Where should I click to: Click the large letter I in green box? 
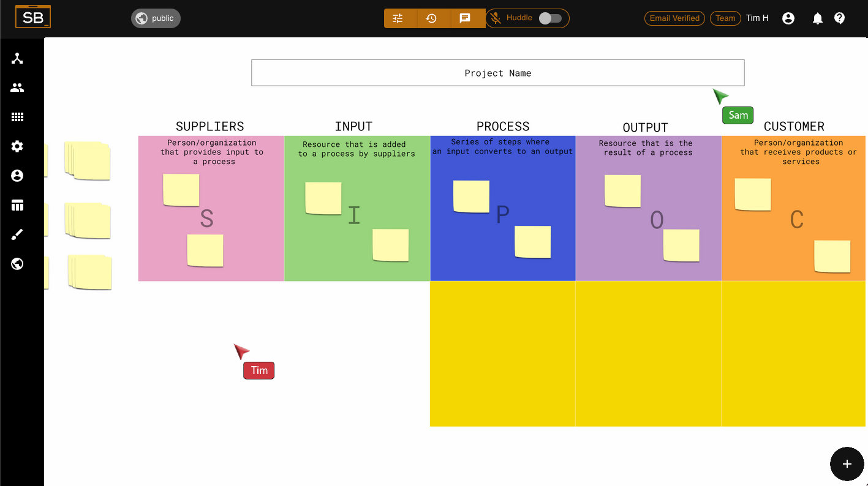(x=354, y=215)
